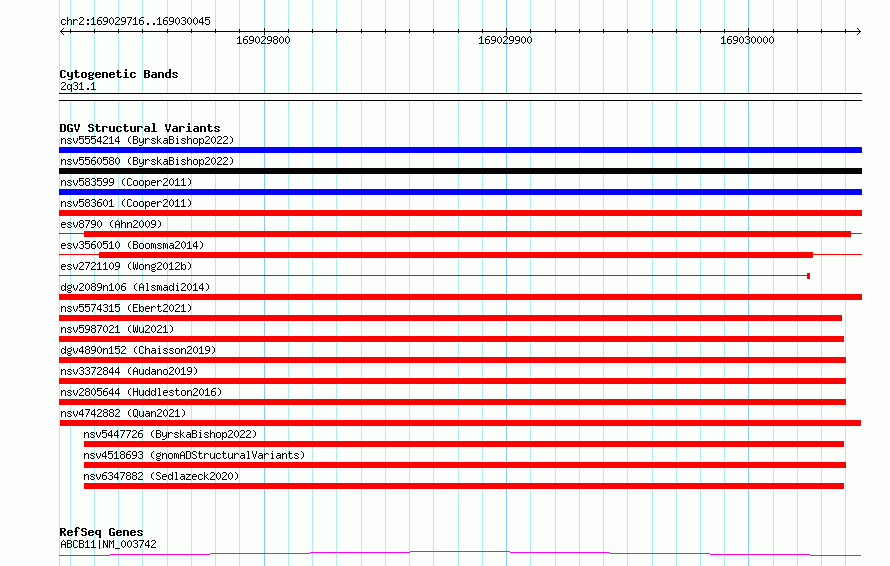Open the nsv4742882 (Quan2021) label
This screenshot has width=890, height=566.
point(123,413)
